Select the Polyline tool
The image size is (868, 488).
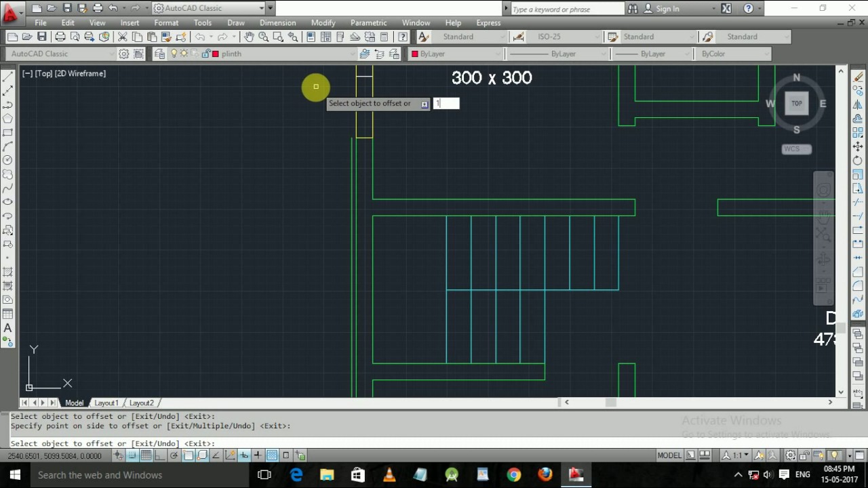8,104
